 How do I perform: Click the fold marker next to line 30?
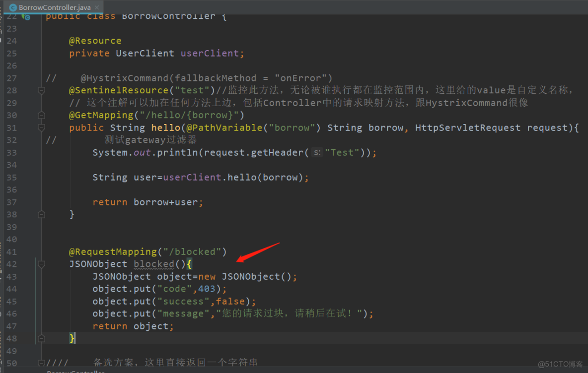pos(42,115)
